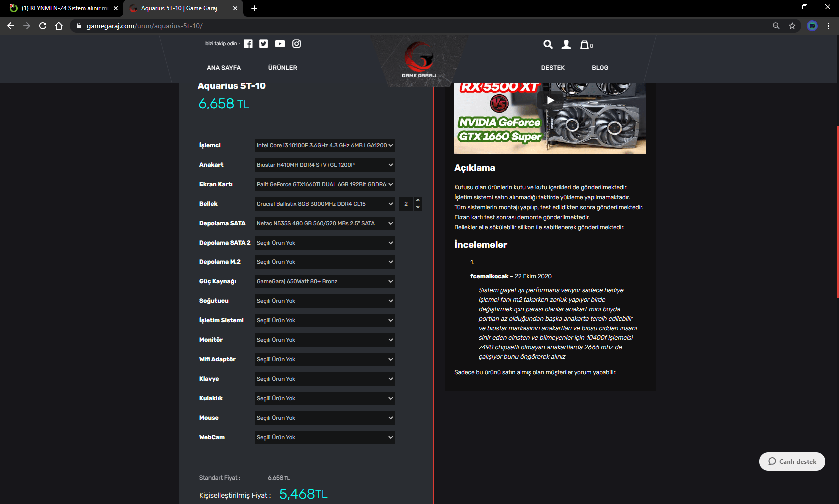Open Game Garaj Facebook page icon

248,44
